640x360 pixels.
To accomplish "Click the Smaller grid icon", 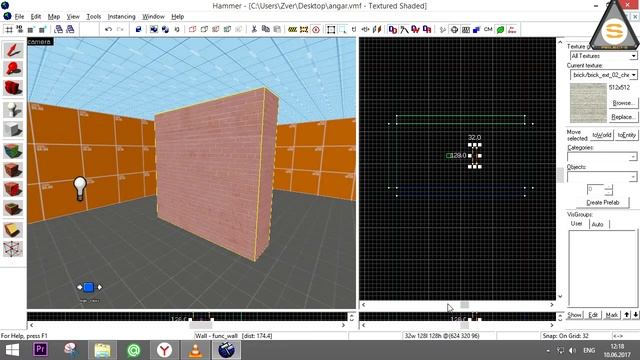I will tap(31, 29).
